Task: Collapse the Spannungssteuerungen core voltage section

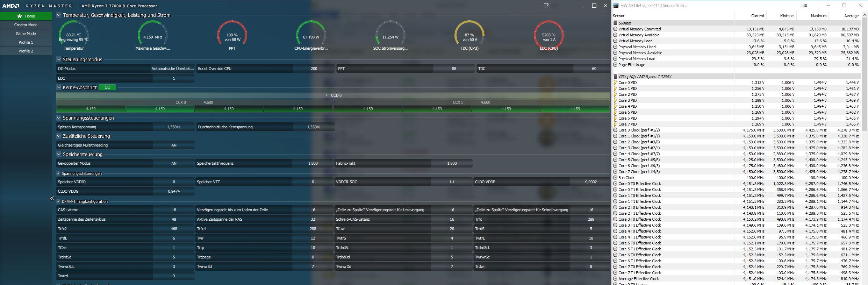Action: click(x=59, y=118)
